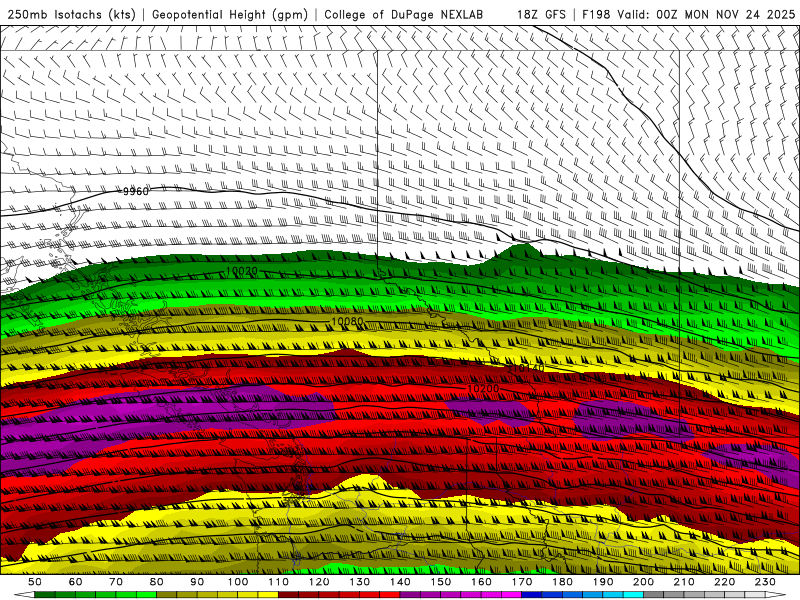Click the 180 value on the color scale
This screenshot has width=800, height=600.
click(562, 582)
